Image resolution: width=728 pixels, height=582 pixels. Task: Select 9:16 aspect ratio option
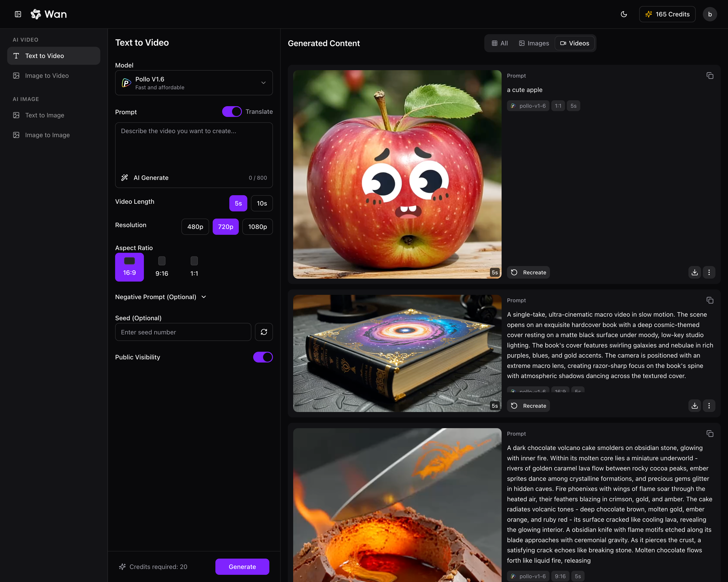click(x=162, y=267)
